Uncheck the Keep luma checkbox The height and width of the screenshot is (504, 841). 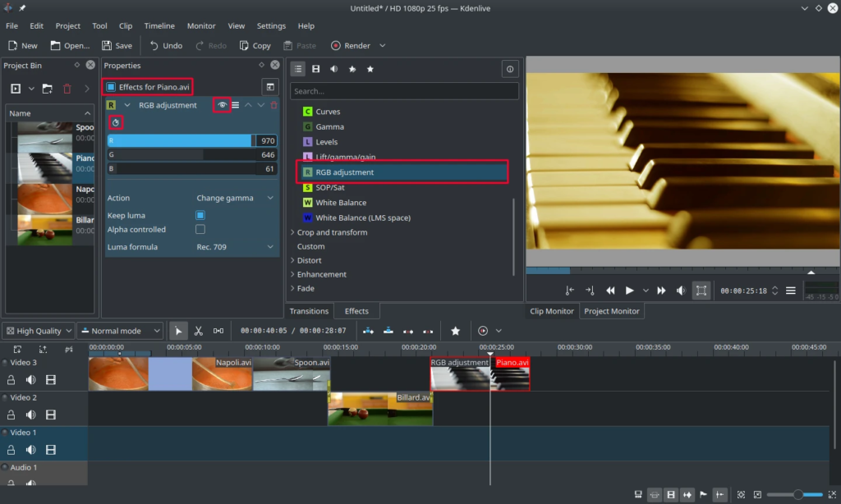pyautogui.click(x=200, y=215)
